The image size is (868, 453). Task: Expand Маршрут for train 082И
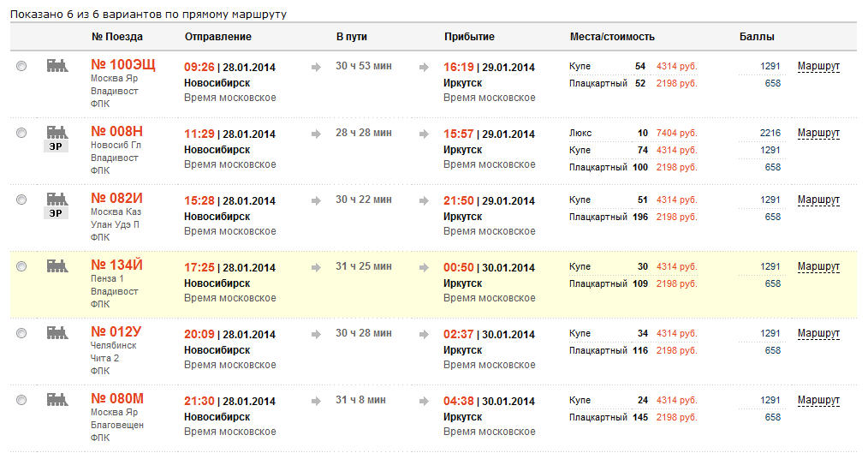pyautogui.click(x=818, y=200)
